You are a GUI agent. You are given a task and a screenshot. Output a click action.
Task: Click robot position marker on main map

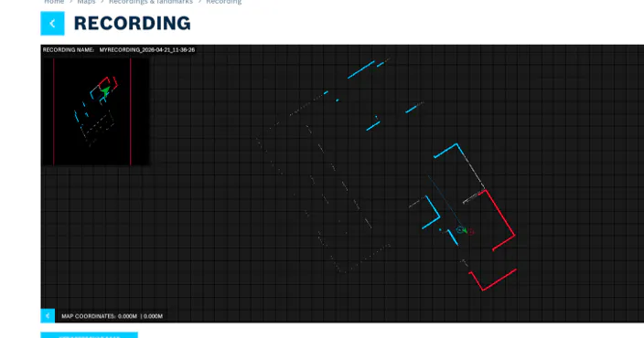461,230
